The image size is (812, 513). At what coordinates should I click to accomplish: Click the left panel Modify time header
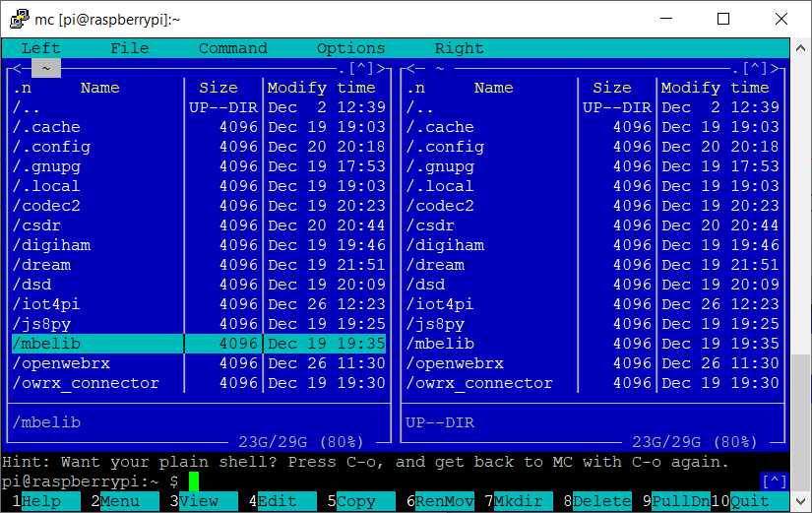[322, 88]
